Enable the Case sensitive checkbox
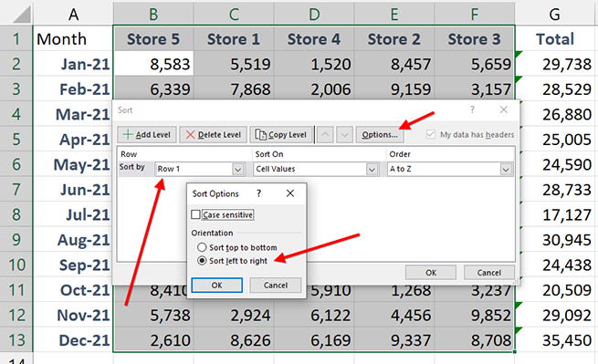The image size is (598, 364). pos(195,214)
